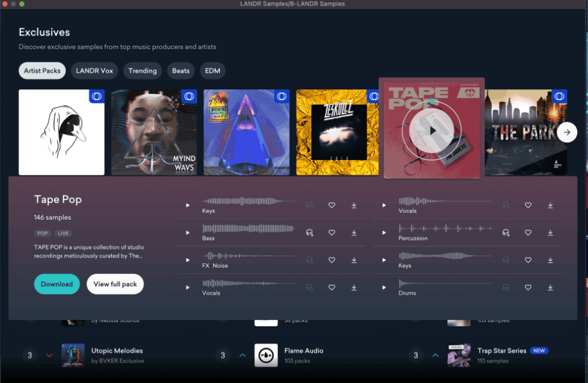The width and height of the screenshot is (588, 383).
Task: Show next packs with right arrow
Action: click(567, 132)
